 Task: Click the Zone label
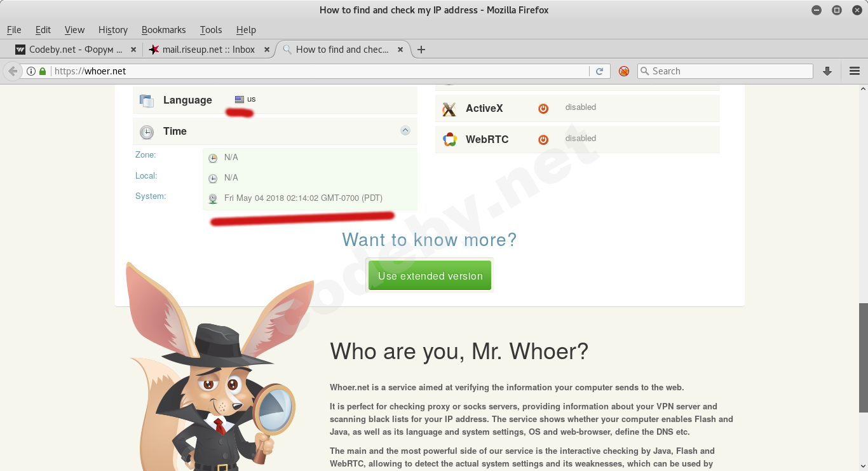click(146, 154)
